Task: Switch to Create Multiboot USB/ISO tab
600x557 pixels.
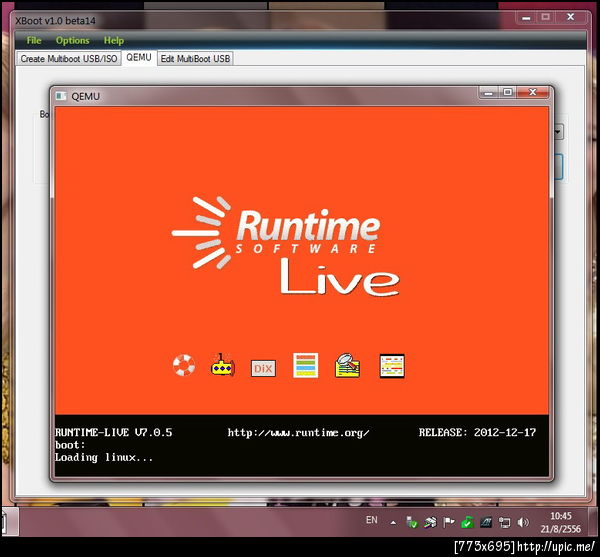Action: 69,59
